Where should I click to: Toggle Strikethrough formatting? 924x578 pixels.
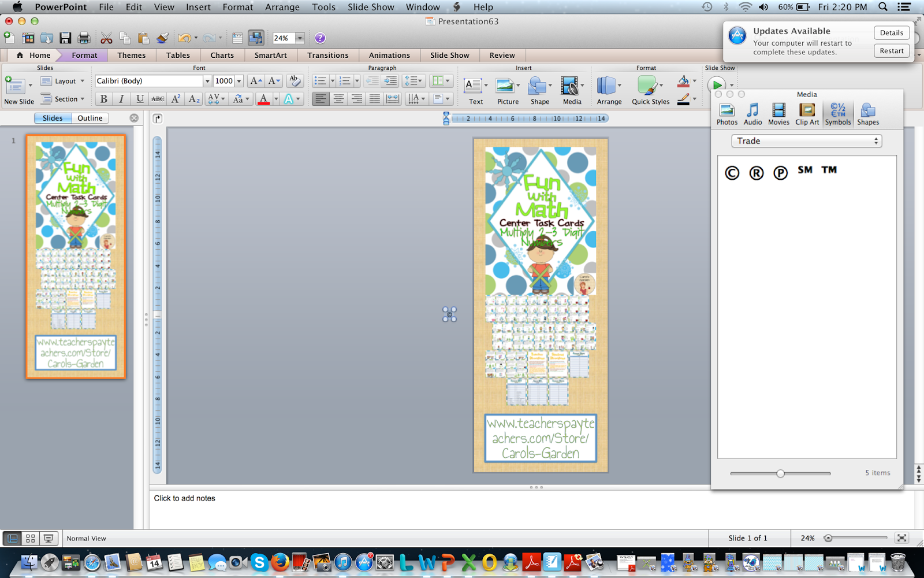pyautogui.click(x=158, y=99)
